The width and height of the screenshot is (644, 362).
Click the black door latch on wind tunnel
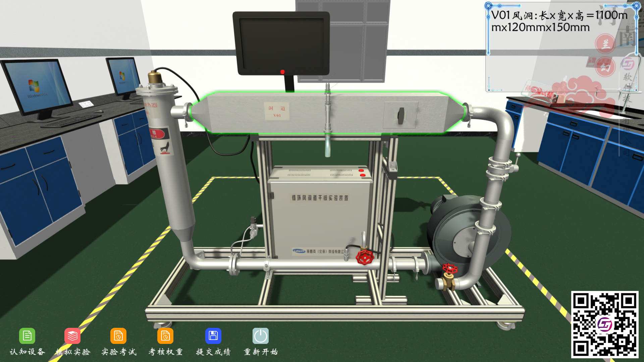pos(400,115)
